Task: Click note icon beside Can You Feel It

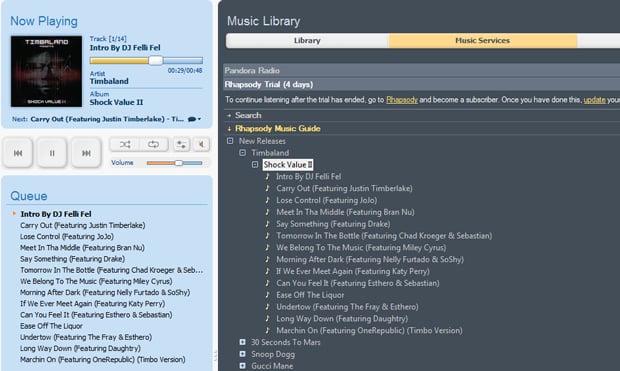Action: (268, 283)
